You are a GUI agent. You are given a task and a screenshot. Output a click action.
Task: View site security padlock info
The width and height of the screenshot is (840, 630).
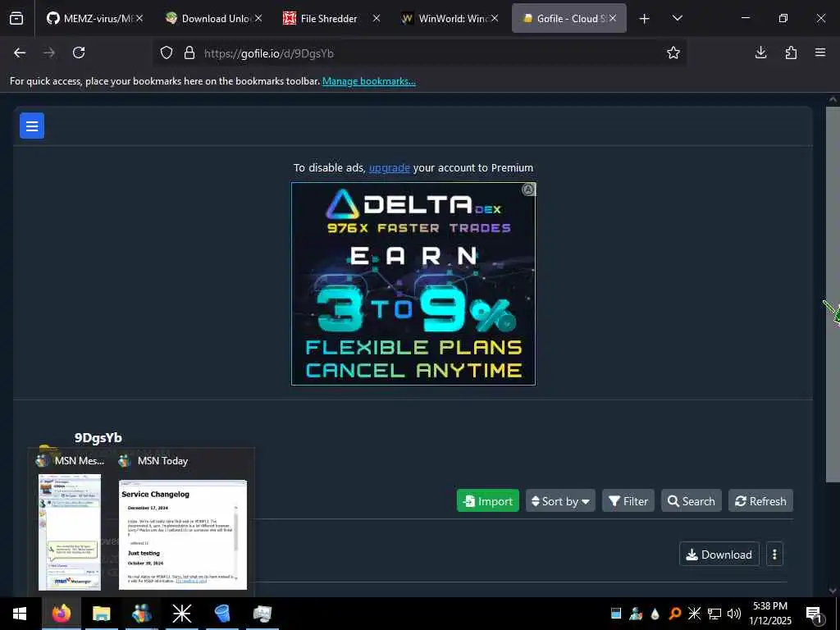(189, 53)
